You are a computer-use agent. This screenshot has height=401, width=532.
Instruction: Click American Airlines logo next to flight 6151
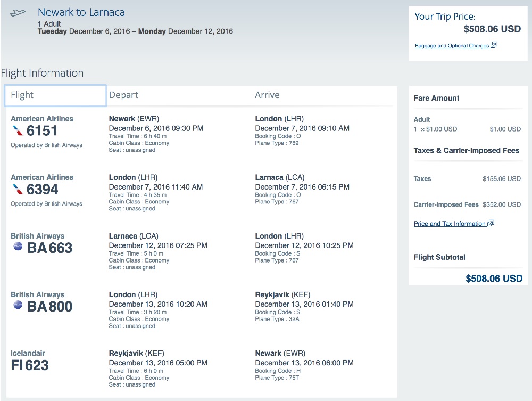click(18, 131)
